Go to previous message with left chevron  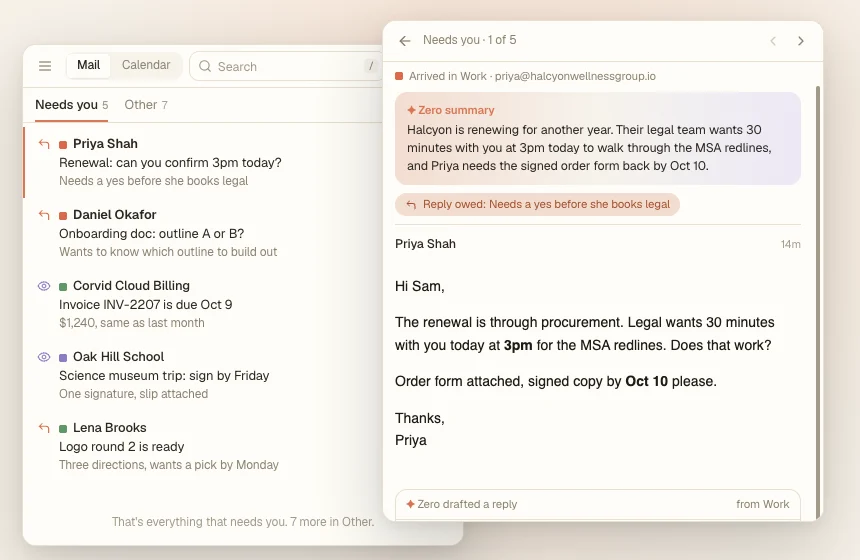coord(773,41)
